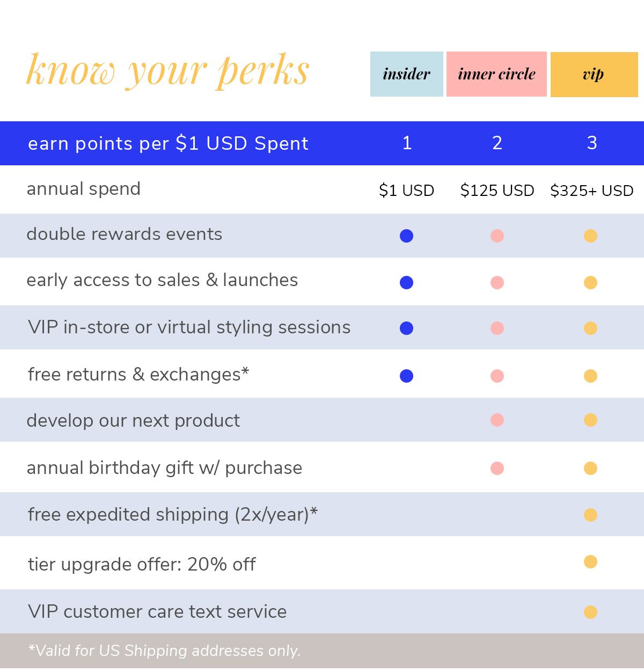644x672 pixels.
Task: Click pink dot for annual birthday gift
Action: coord(497,468)
